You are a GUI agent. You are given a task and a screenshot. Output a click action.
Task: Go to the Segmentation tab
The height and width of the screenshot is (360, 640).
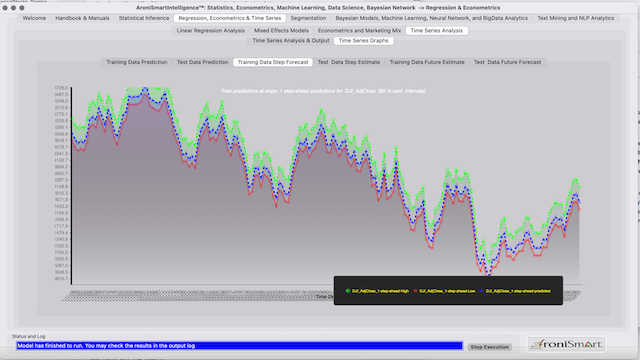308,18
